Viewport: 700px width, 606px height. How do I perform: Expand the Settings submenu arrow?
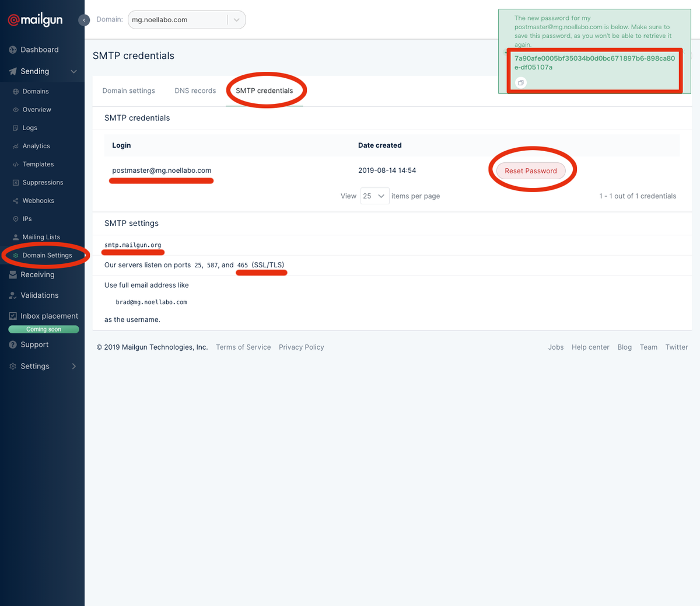(x=73, y=366)
